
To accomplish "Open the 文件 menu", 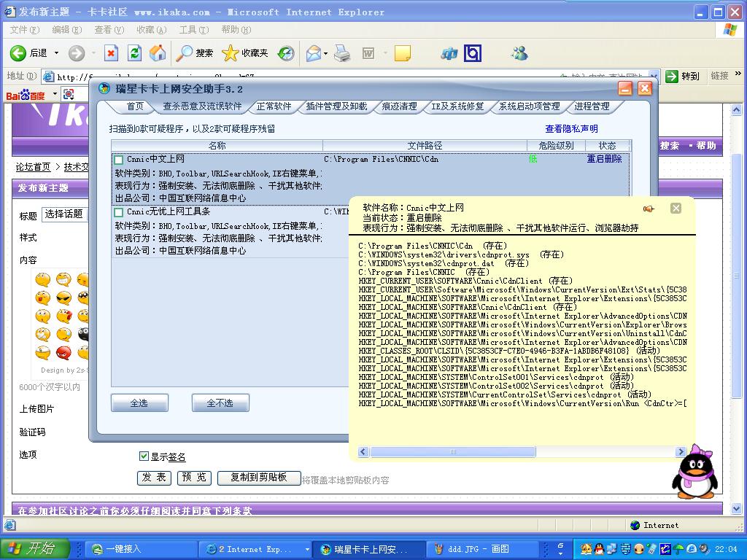I will point(24,29).
